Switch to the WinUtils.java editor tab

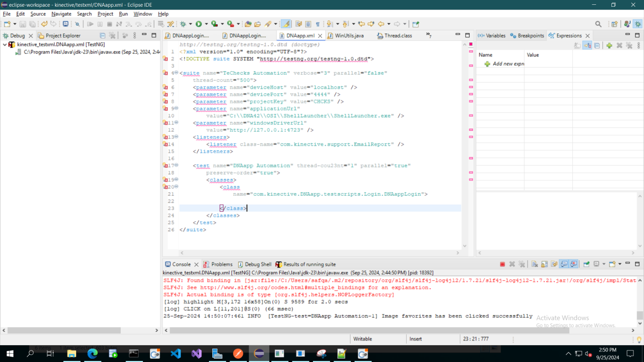coord(349,35)
